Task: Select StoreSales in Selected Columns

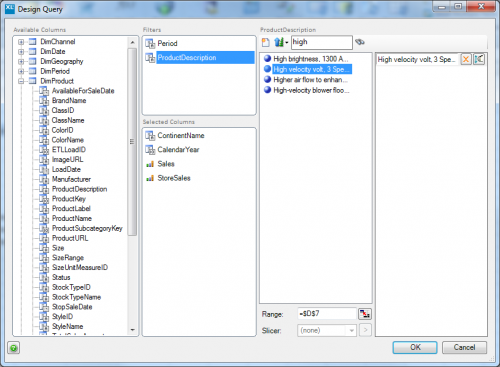Action: (x=174, y=178)
